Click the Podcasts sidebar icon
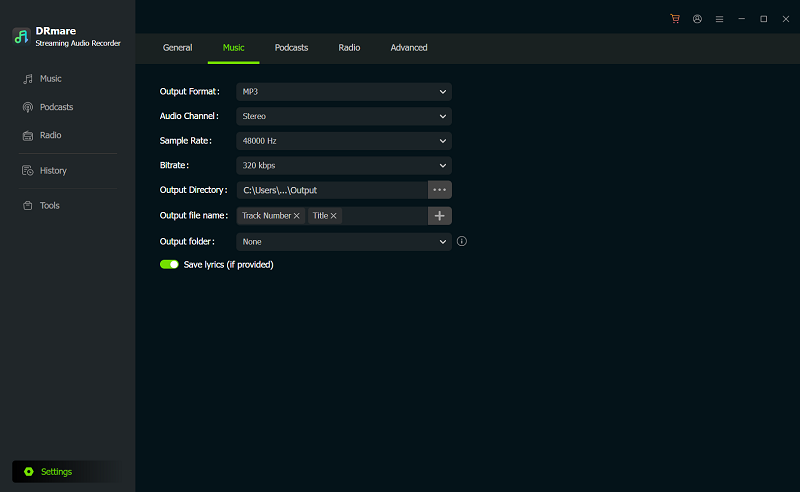 tap(28, 107)
